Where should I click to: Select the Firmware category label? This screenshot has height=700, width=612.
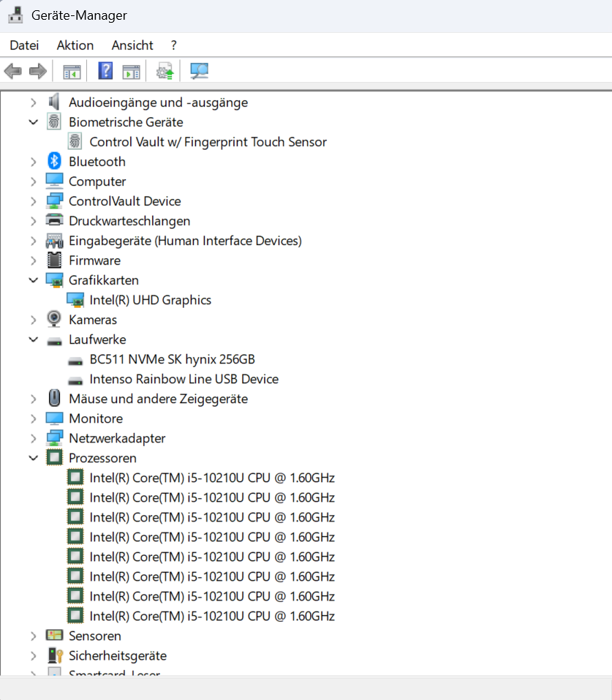pos(94,260)
